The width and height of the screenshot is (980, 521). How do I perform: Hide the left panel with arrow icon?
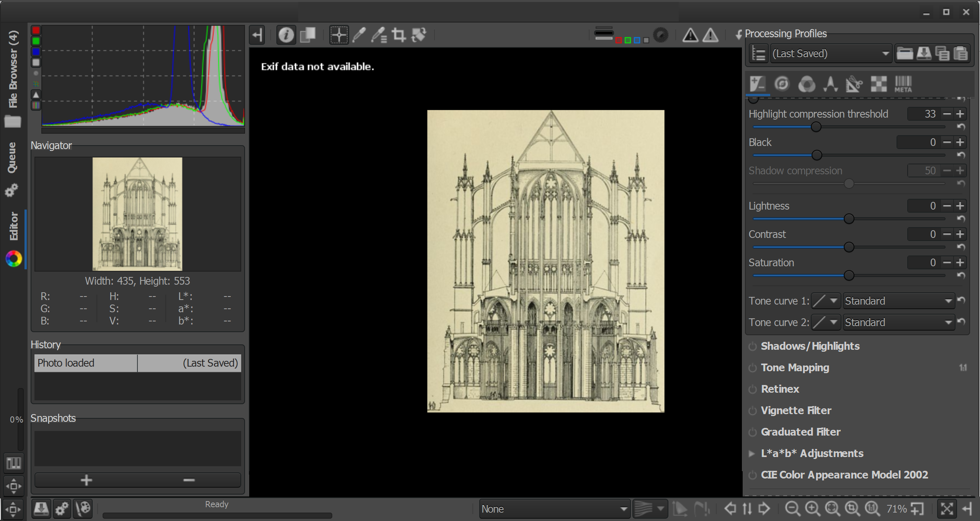point(257,35)
